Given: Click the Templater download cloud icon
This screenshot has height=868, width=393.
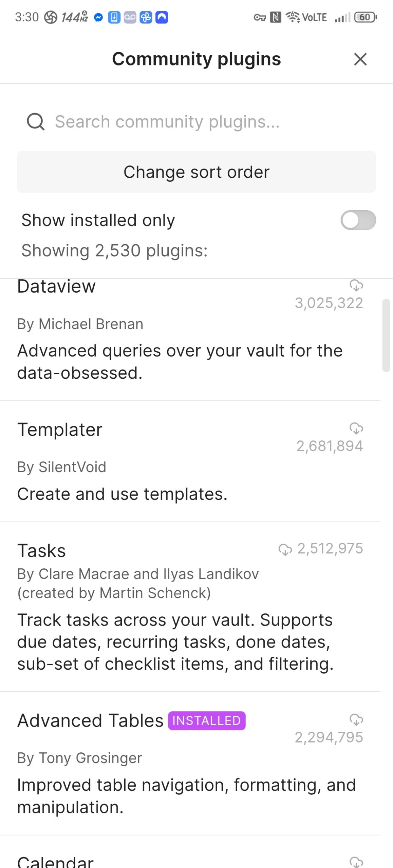Looking at the screenshot, I should (356, 429).
